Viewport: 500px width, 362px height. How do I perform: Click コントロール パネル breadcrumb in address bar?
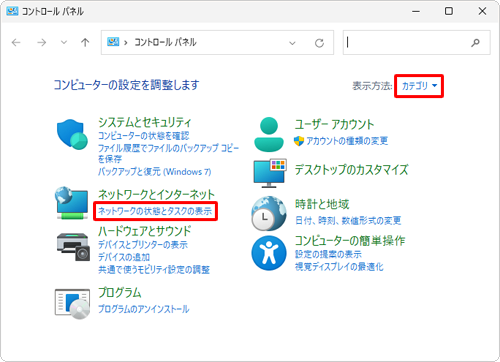tap(165, 42)
